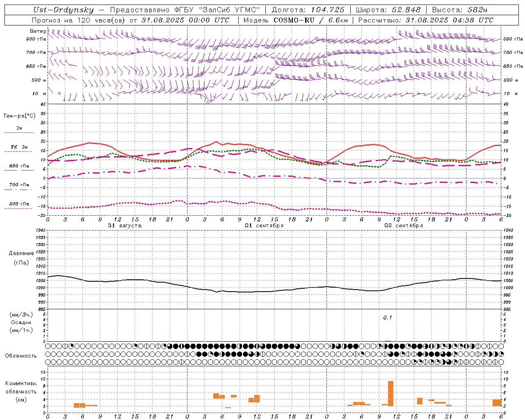Image resolution: width=525 pixels, height=420 pixels.
Task: Click the 'Предоставлено ФГБУ ЗапСиб УГМС' header text
Action: pos(185,10)
